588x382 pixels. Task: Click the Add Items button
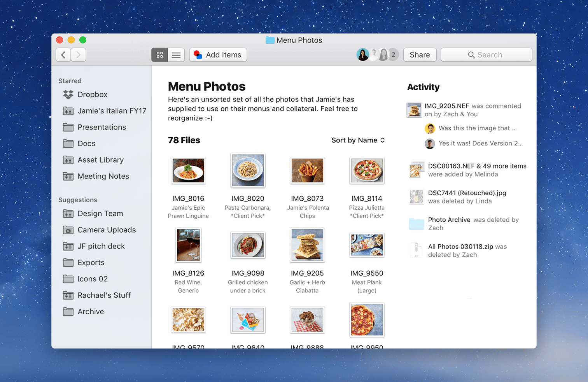tap(218, 55)
